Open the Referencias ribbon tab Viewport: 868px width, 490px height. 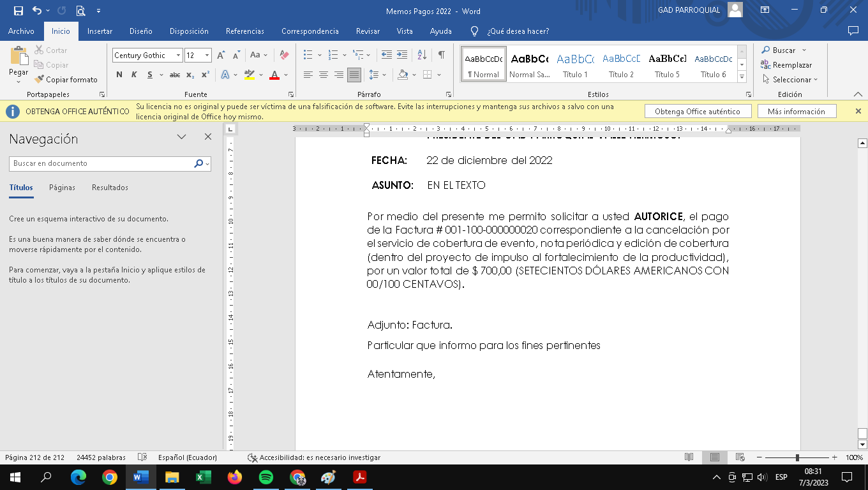click(x=244, y=31)
